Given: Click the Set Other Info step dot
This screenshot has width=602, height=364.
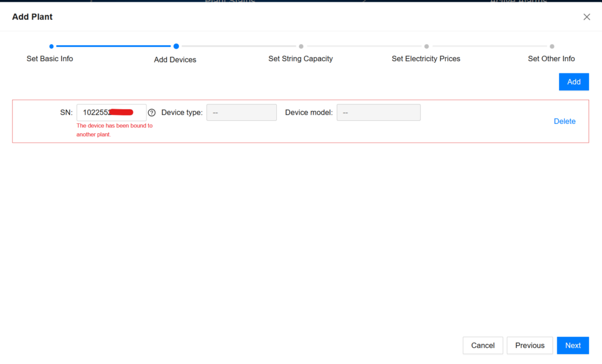Looking at the screenshot, I should (x=551, y=46).
